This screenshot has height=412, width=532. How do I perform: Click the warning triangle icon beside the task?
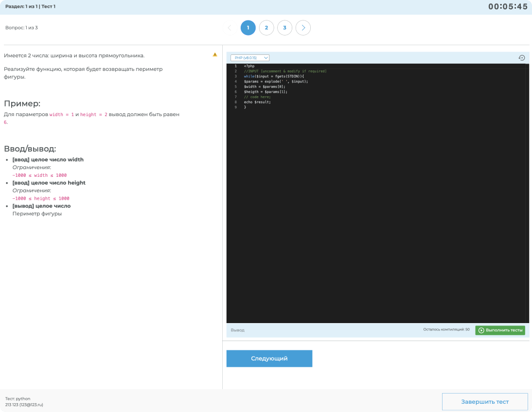(215, 54)
